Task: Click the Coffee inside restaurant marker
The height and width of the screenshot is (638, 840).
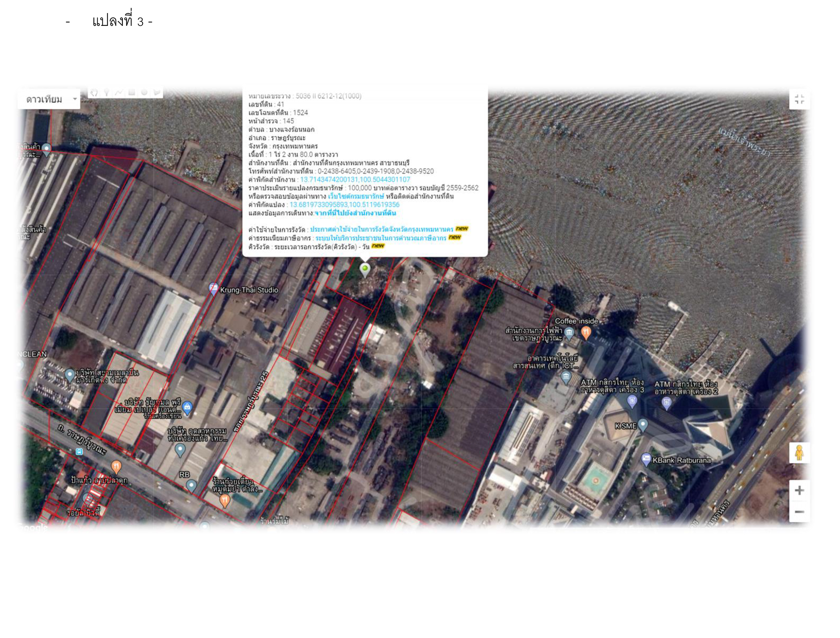Action: 585,331
